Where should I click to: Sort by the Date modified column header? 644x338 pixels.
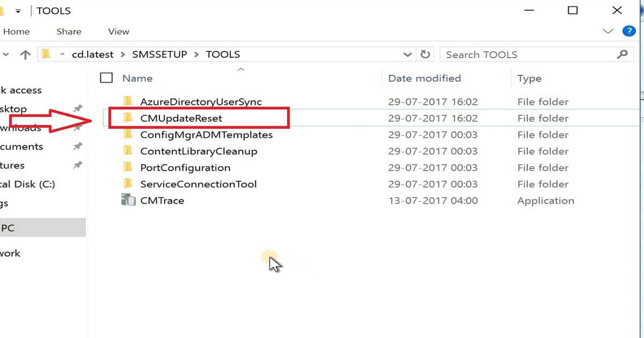pos(425,78)
